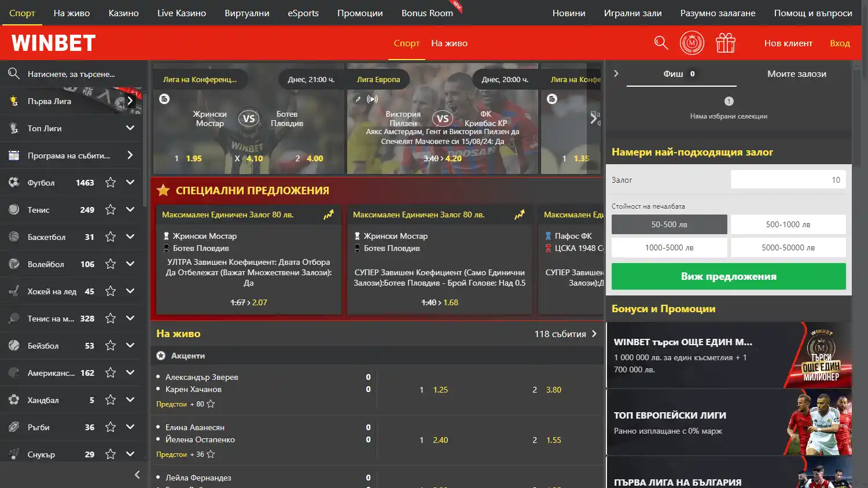Select the tennis ball icon in sidebar

coord(14,210)
